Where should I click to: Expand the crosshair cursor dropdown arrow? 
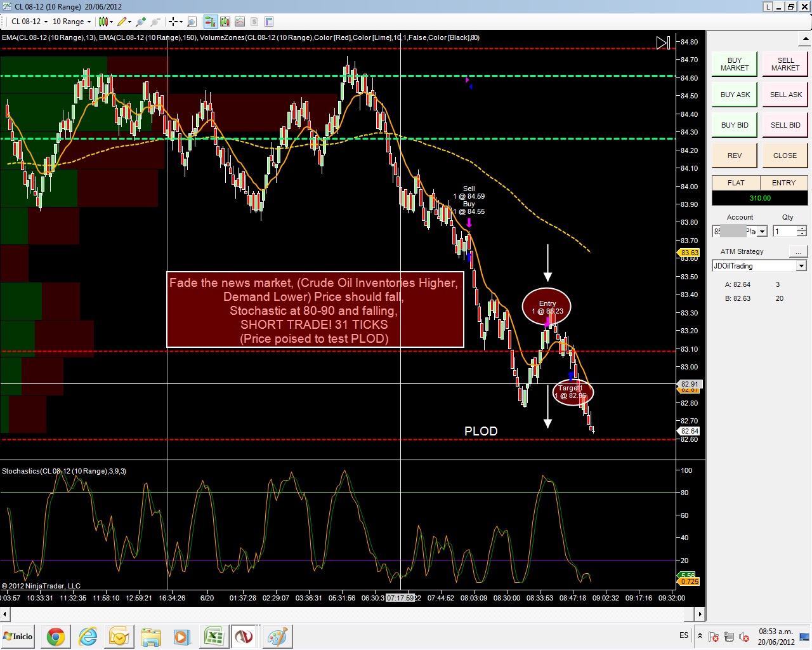coord(181,22)
